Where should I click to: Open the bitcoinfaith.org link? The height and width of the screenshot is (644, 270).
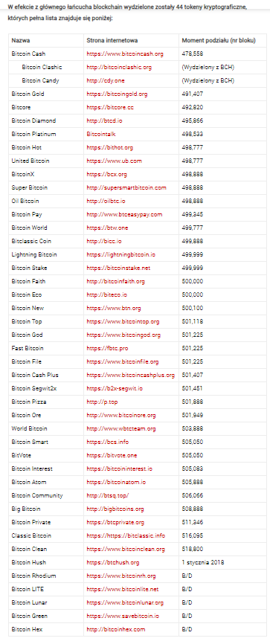click(115, 281)
